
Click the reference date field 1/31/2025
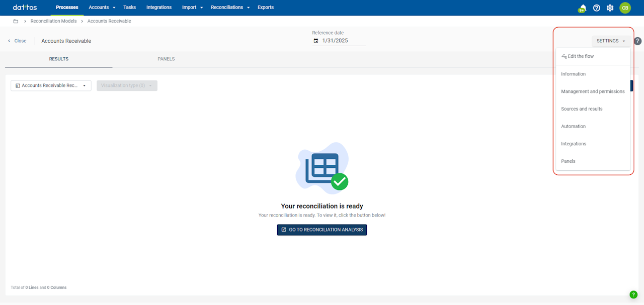pyautogui.click(x=339, y=41)
